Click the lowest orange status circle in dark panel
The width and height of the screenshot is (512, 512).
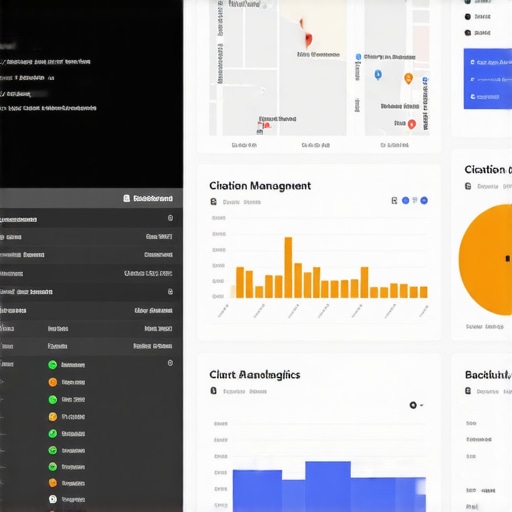click(x=53, y=483)
